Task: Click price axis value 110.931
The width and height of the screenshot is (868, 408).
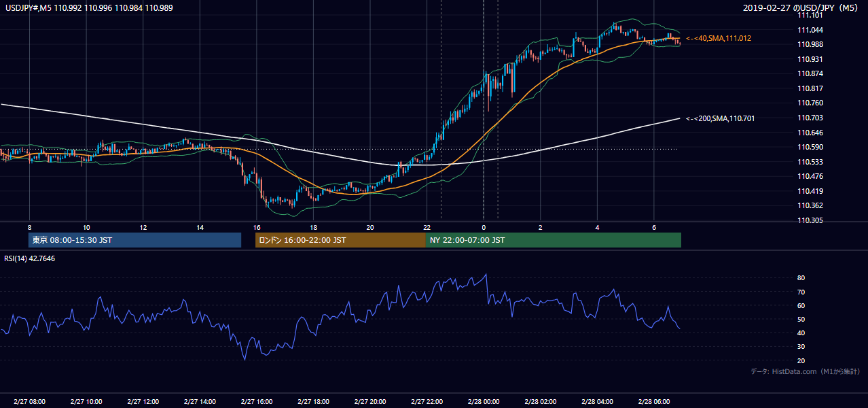Action: tap(810, 60)
